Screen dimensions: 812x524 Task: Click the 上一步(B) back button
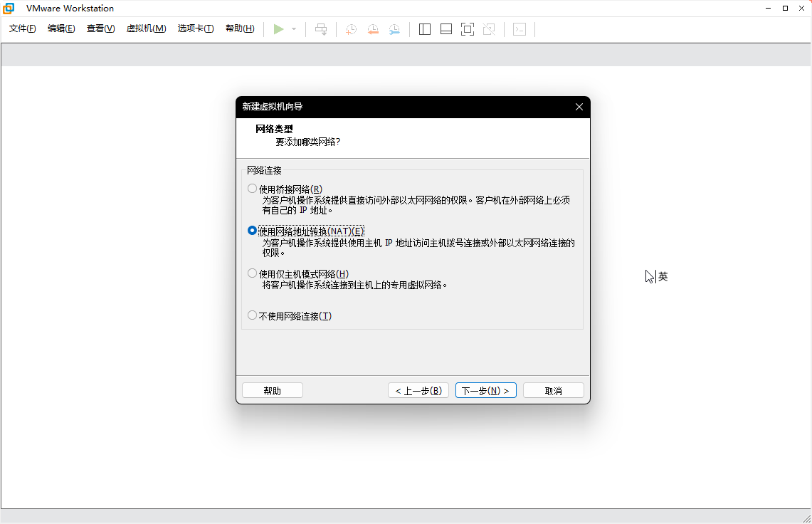pyautogui.click(x=418, y=391)
